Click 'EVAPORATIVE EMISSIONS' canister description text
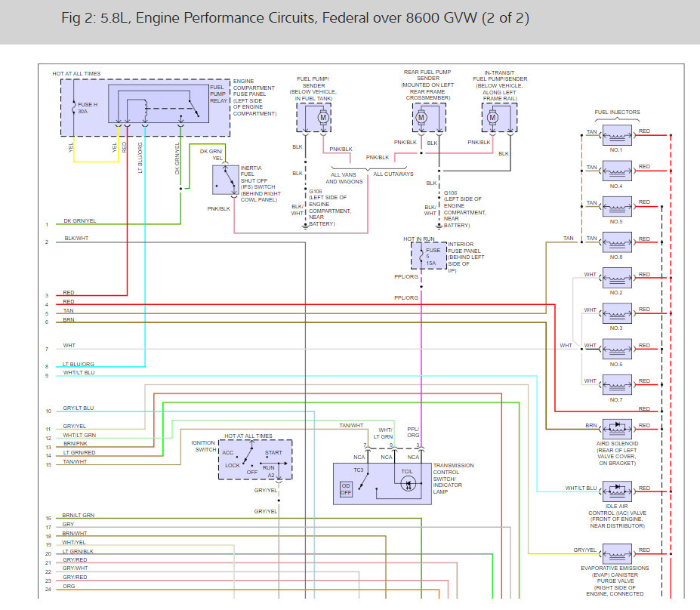The width and height of the screenshot is (700, 610). click(x=615, y=581)
